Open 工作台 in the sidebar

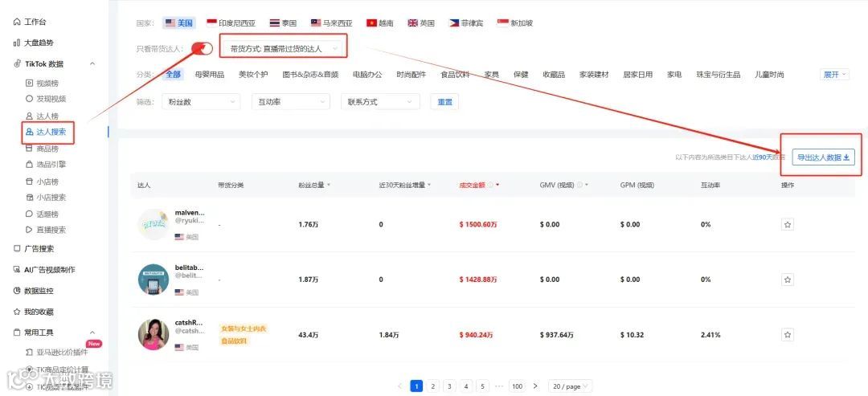pos(30,22)
